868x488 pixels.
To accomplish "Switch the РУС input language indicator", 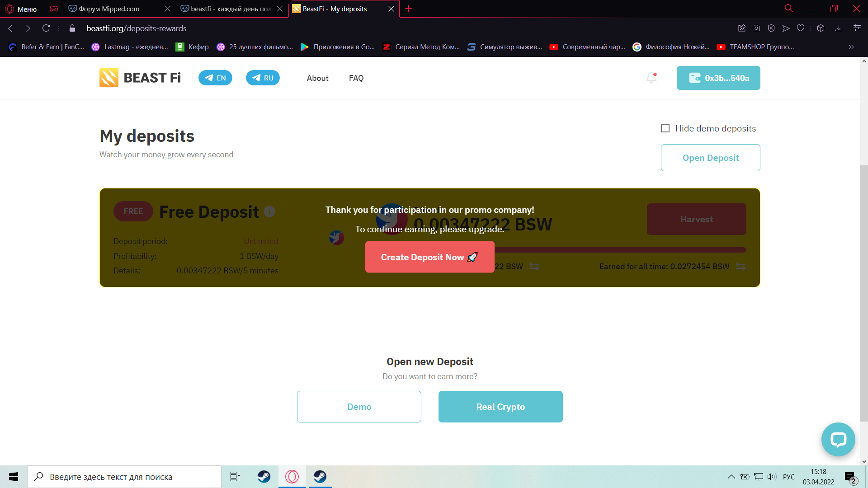I will [789, 477].
